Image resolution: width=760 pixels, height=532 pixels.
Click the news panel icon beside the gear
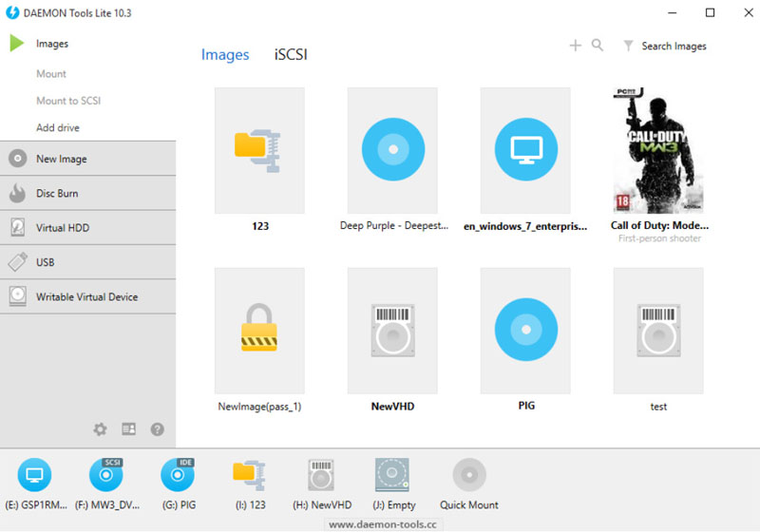[x=128, y=428]
